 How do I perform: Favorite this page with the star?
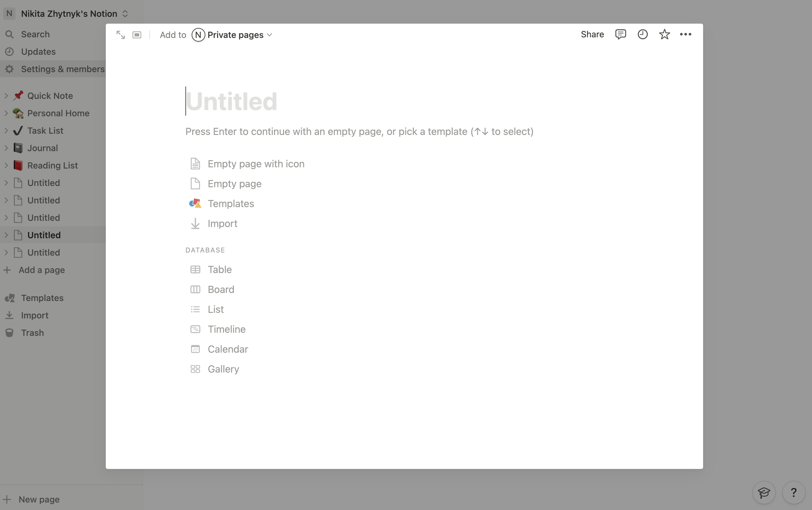(x=664, y=35)
